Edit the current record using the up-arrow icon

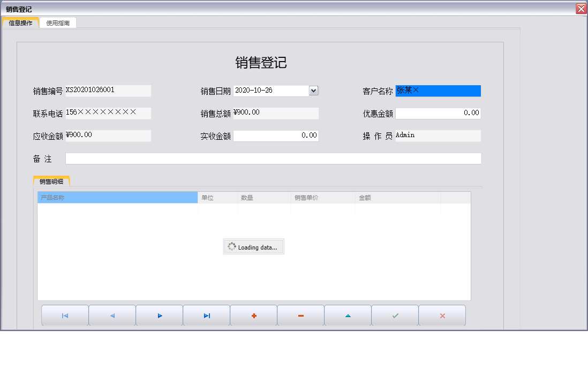coord(348,316)
